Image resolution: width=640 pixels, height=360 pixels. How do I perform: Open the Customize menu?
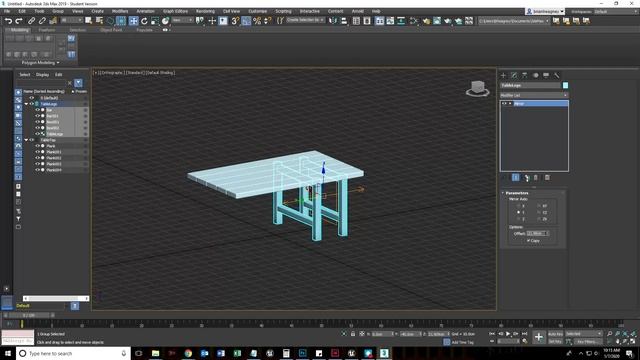click(258, 11)
